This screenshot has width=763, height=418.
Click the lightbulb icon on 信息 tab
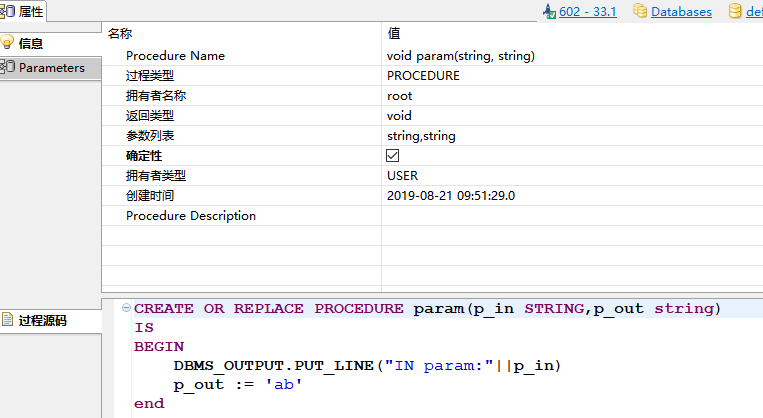coord(8,43)
